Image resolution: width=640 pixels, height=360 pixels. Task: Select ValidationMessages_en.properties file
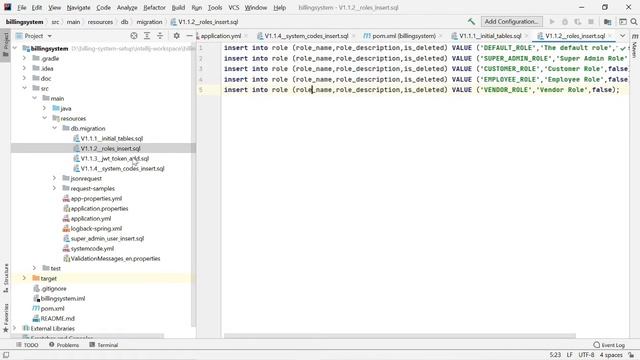coord(115,258)
